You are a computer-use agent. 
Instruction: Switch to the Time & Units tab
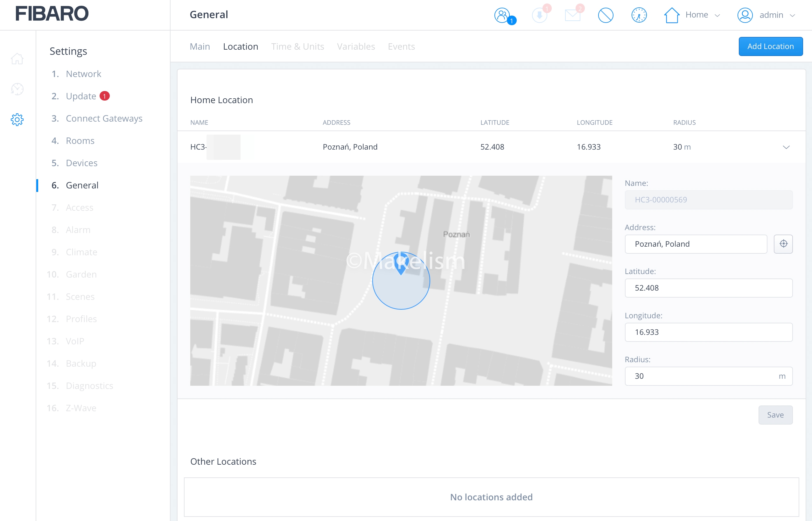pyautogui.click(x=297, y=46)
